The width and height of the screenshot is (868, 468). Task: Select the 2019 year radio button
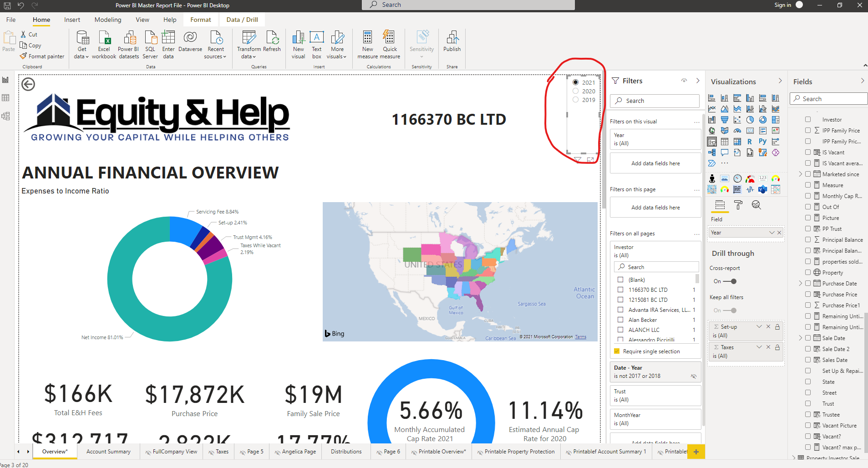coord(576,100)
